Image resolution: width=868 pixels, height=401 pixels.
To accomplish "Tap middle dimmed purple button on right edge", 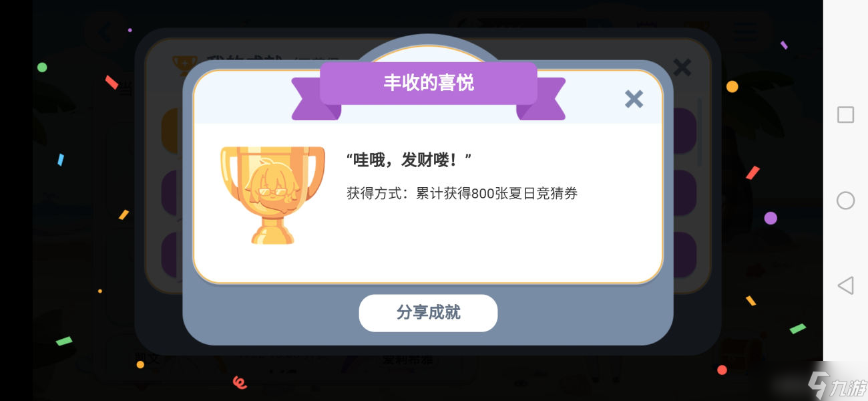I will [684, 192].
